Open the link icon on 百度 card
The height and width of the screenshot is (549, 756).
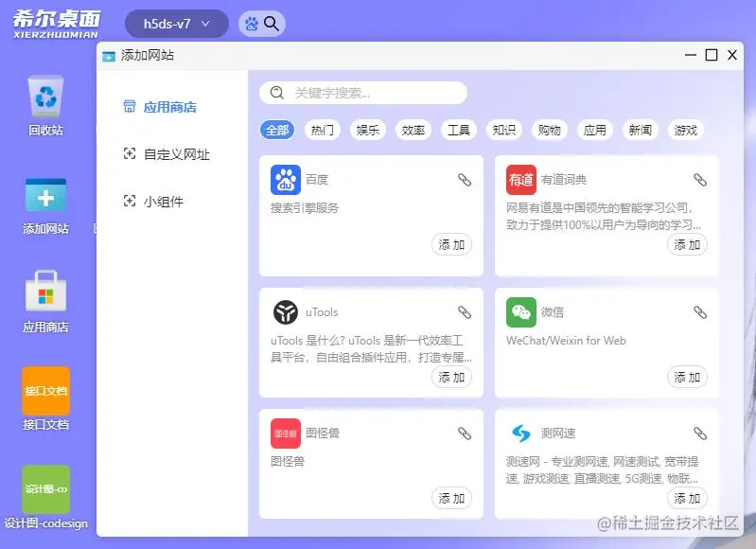(465, 180)
